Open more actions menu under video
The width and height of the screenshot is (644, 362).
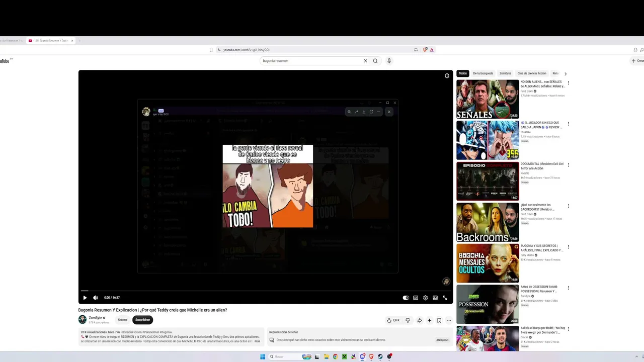point(449,320)
